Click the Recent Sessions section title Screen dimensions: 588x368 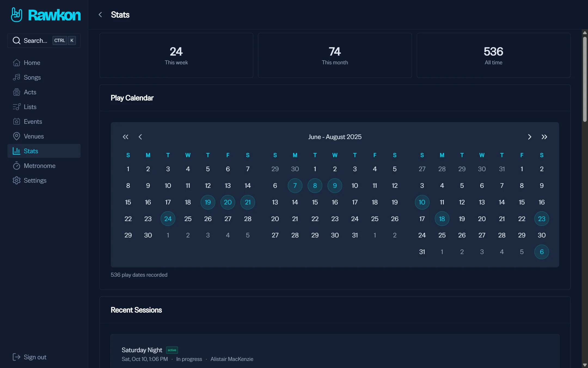click(136, 310)
